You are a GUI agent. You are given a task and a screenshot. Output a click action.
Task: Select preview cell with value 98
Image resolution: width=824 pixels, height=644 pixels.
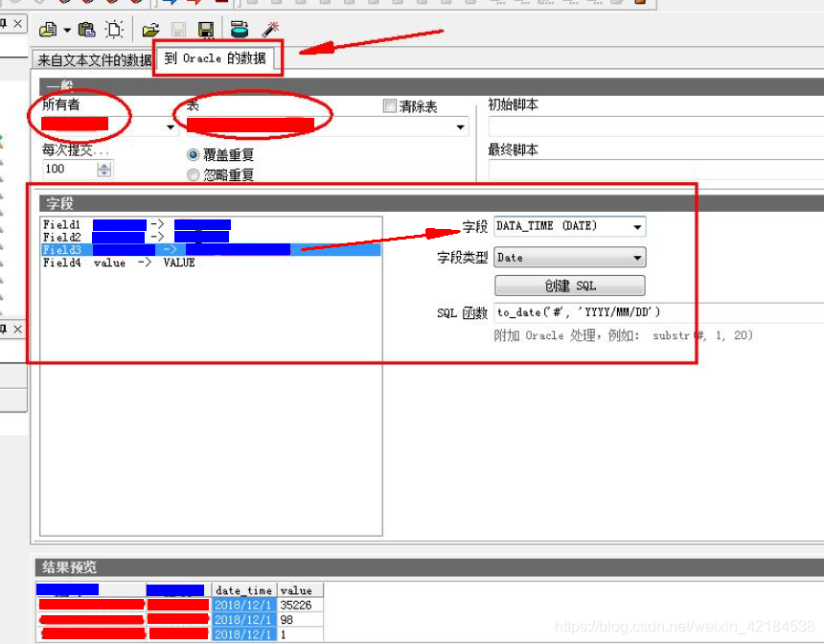(300, 620)
